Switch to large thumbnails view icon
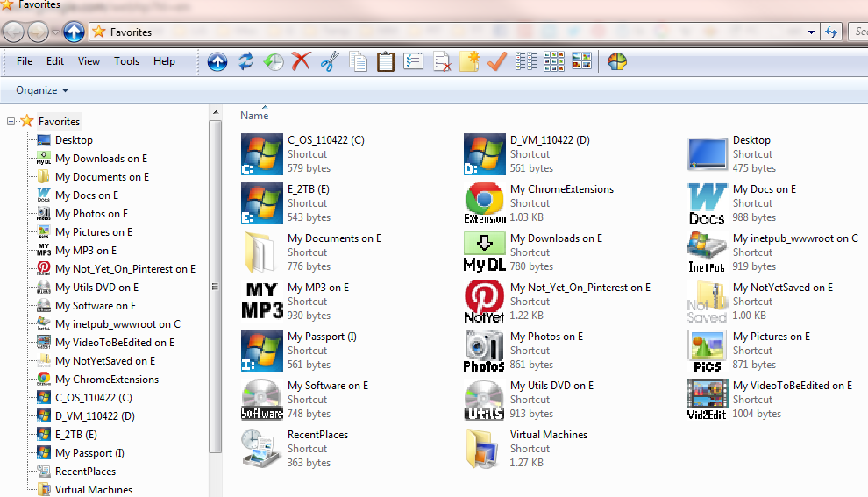 tap(581, 61)
